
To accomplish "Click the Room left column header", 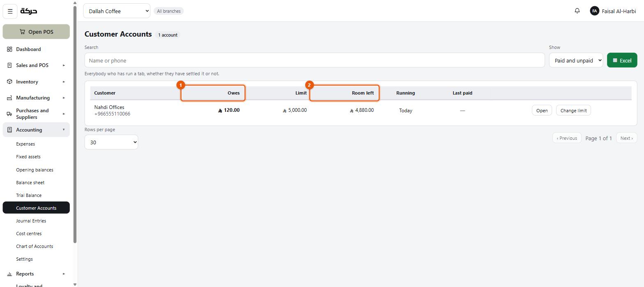I will pyautogui.click(x=363, y=93).
